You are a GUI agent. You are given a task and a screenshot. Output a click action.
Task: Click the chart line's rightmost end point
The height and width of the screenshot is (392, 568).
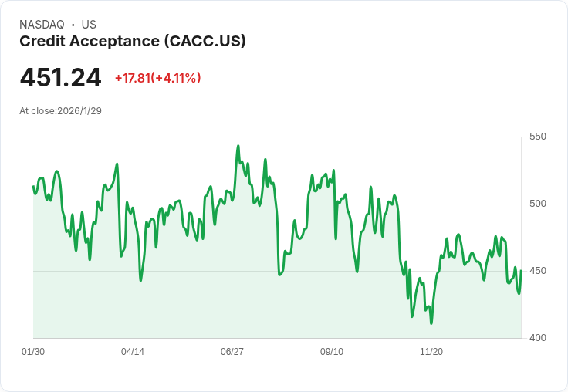point(522,271)
